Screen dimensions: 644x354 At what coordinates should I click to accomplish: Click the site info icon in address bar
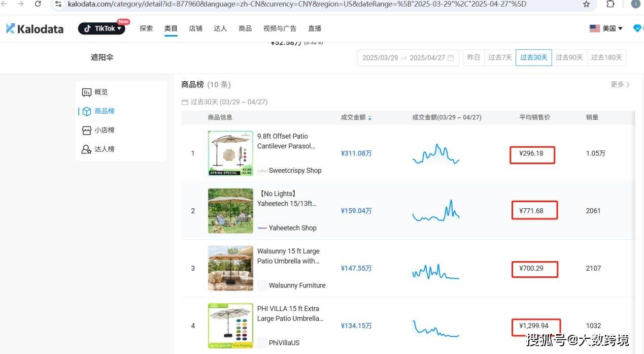coord(58,4)
